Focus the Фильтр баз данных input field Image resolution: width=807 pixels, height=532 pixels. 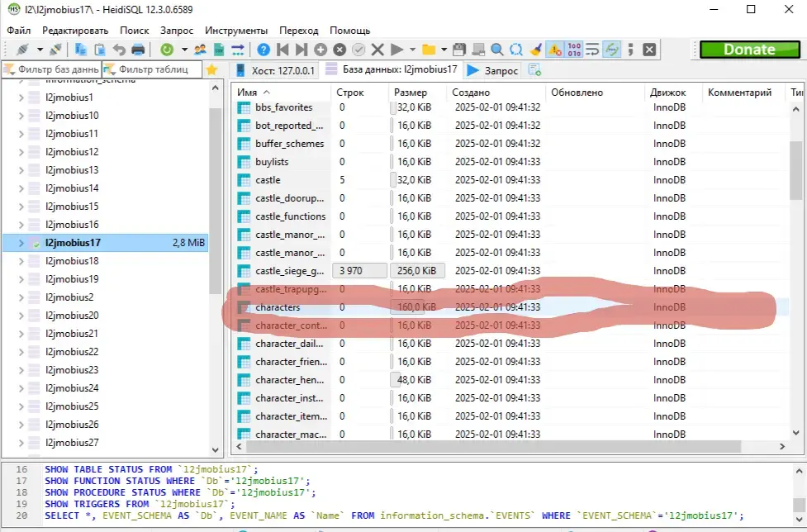pos(51,69)
